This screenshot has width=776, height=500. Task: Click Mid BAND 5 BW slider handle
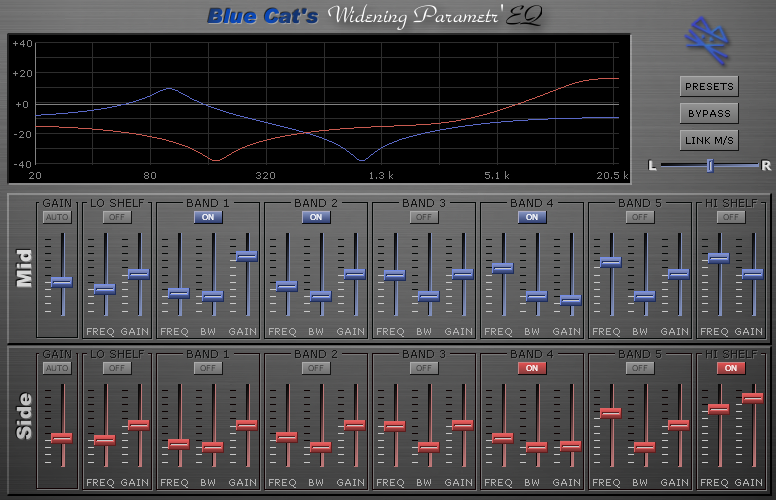645,296
